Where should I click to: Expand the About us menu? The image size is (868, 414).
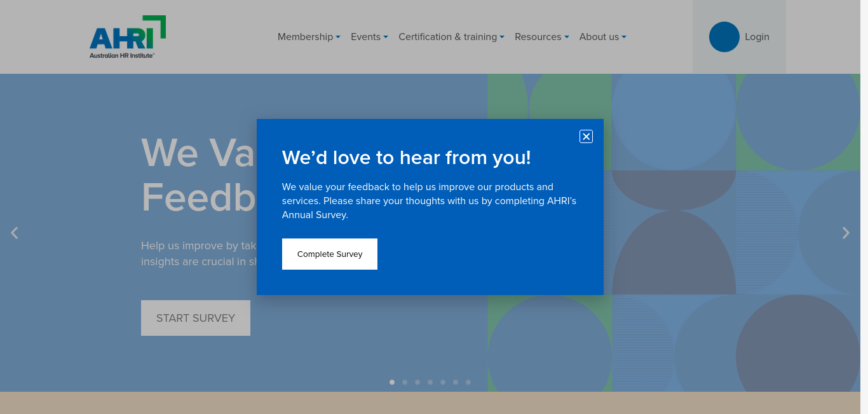pos(602,37)
